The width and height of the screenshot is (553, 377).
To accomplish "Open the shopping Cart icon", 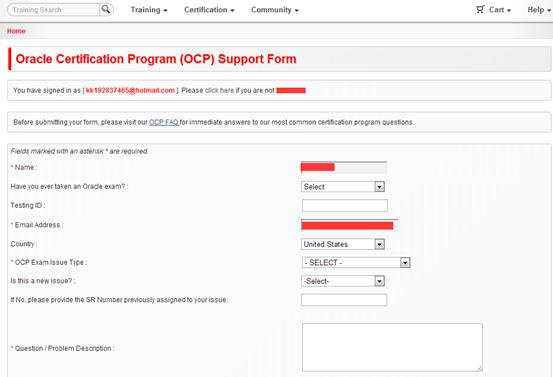I will [480, 10].
